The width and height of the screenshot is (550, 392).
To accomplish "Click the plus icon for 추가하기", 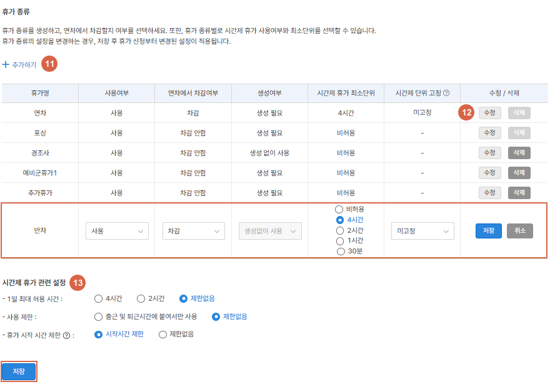I will click(x=6, y=64).
